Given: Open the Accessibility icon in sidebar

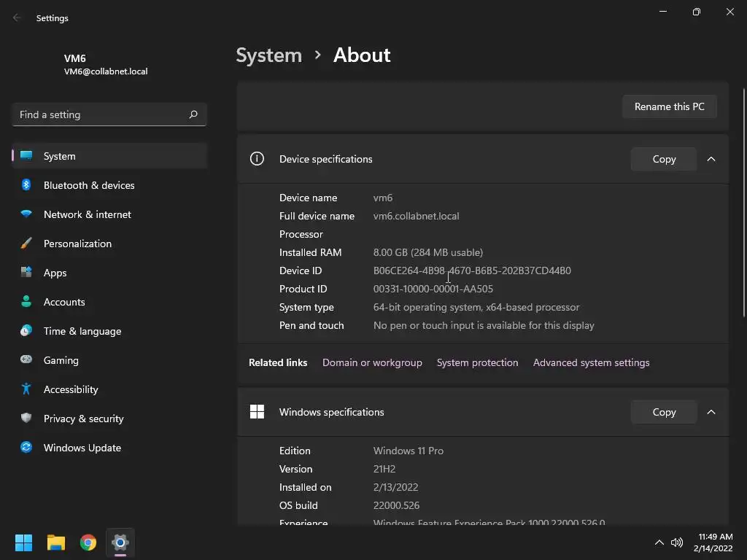Looking at the screenshot, I should pos(26,389).
